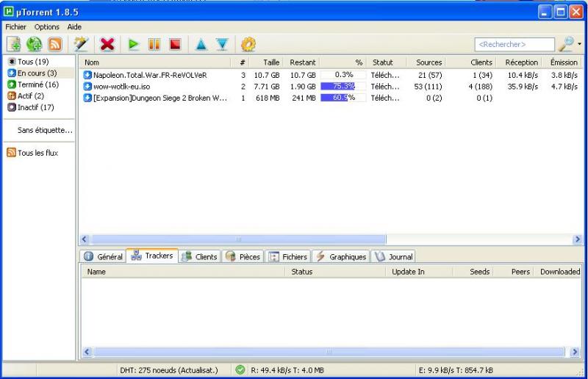Switch to the Clients tab
Screen dimensions: 588x379
(199, 257)
